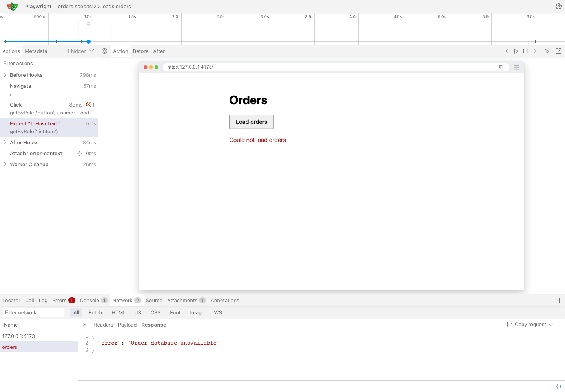
Task: Open Playwright settings gear
Action: coord(559,6)
